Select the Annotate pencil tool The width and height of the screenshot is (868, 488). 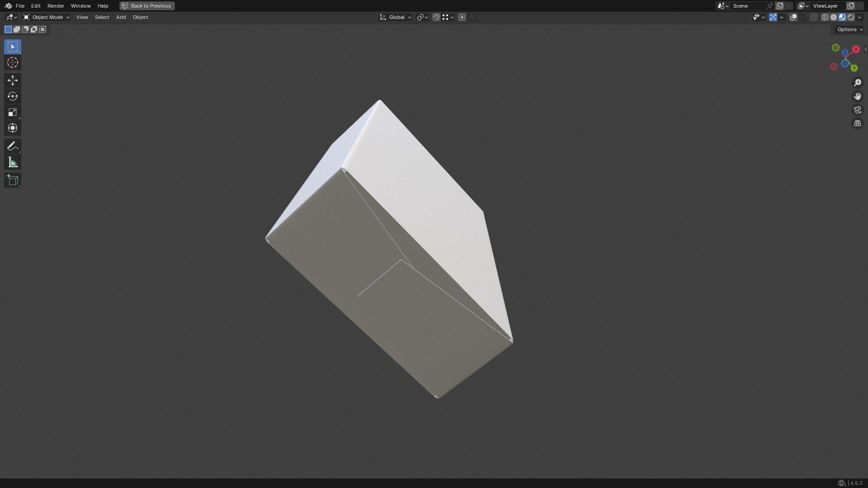[12, 146]
